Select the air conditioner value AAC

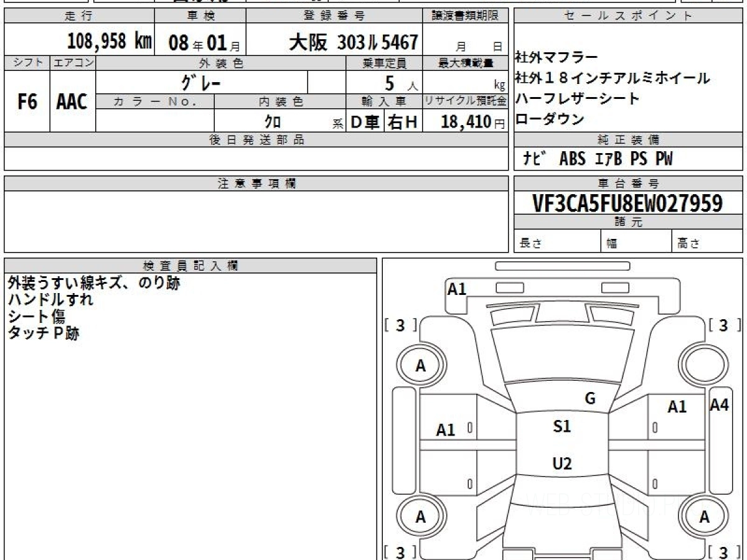pos(72,102)
